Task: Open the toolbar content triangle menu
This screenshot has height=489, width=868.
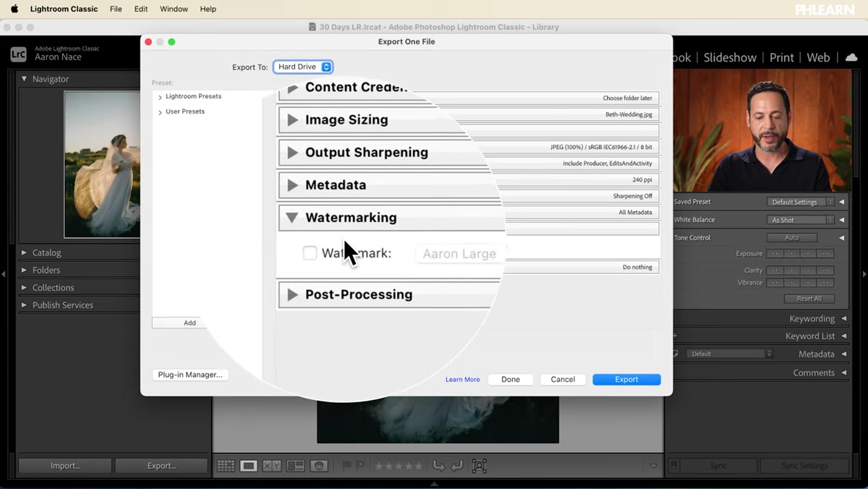Action: pyautogui.click(x=653, y=466)
